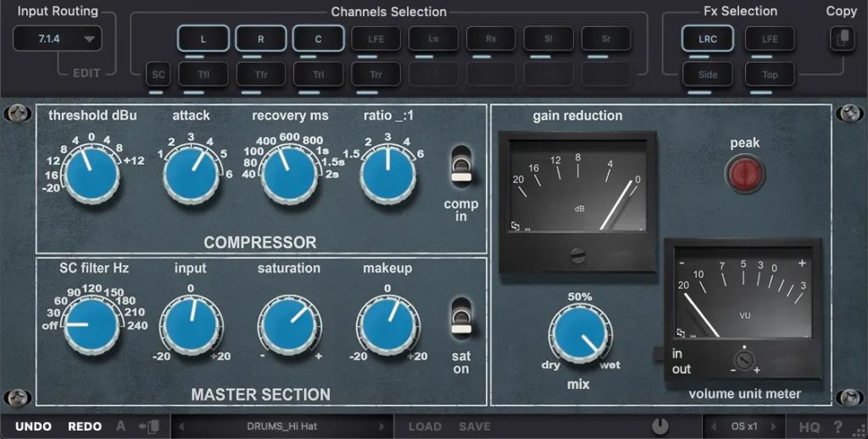
Task: Click the UNDO button
Action: pos(33,426)
